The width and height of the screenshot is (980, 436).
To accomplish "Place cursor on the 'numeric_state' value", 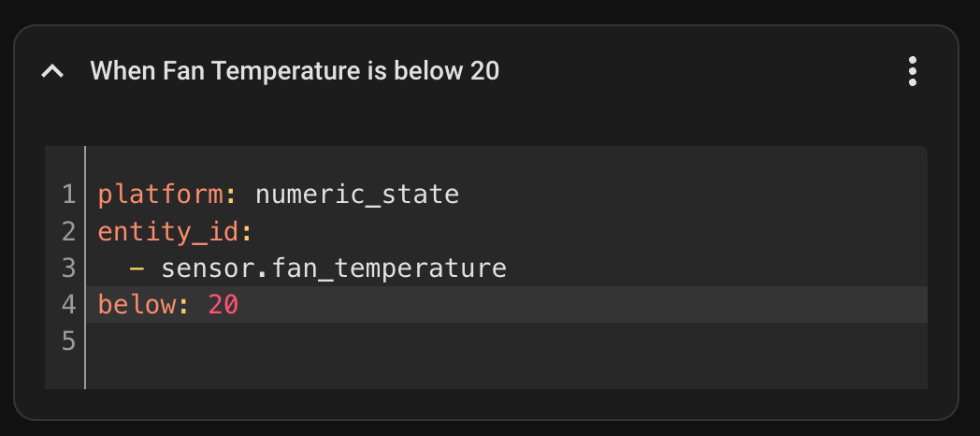I will pyautogui.click(x=357, y=195).
